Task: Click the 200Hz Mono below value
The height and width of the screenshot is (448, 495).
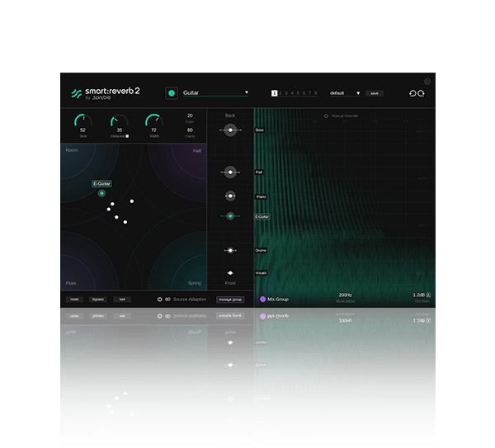Action: pos(345,295)
